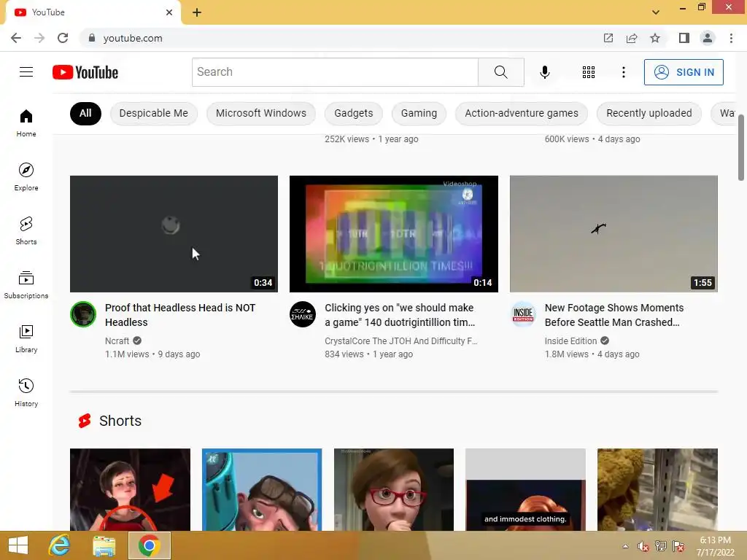The image size is (747, 560).
Task: Focus the YouTube search field
Action: (335, 72)
